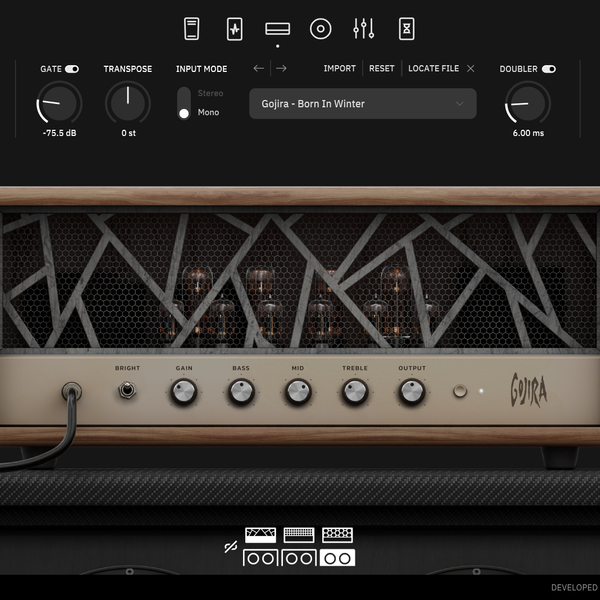600x600 pixels.
Task: Open the equalizer sliders section icon
Action: [364, 29]
